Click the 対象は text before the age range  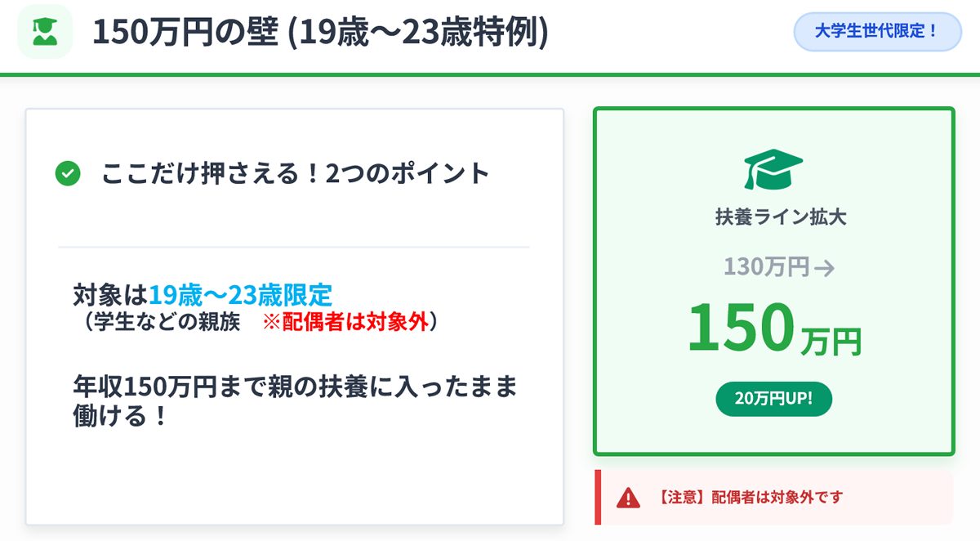coord(109,294)
